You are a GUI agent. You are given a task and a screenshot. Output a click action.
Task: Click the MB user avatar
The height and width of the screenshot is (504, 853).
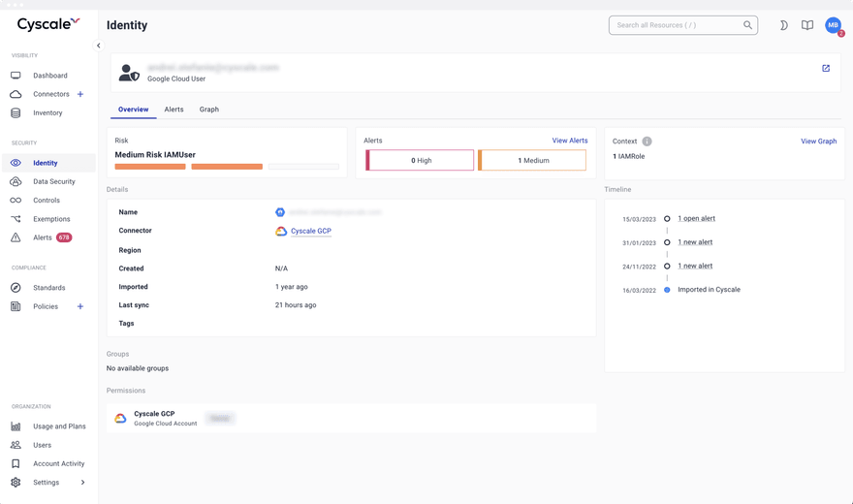coord(833,25)
